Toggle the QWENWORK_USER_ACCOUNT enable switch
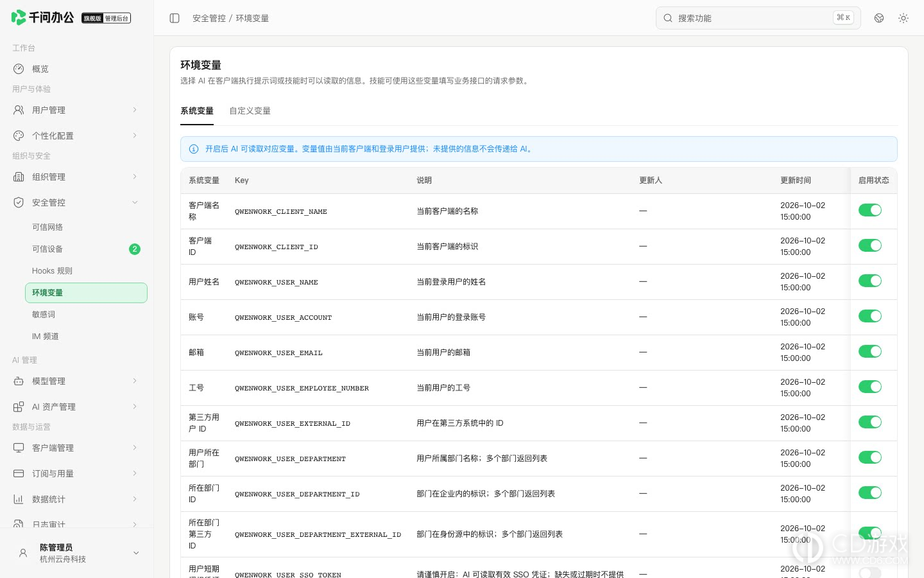924x578 pixels. pos(870,316)
